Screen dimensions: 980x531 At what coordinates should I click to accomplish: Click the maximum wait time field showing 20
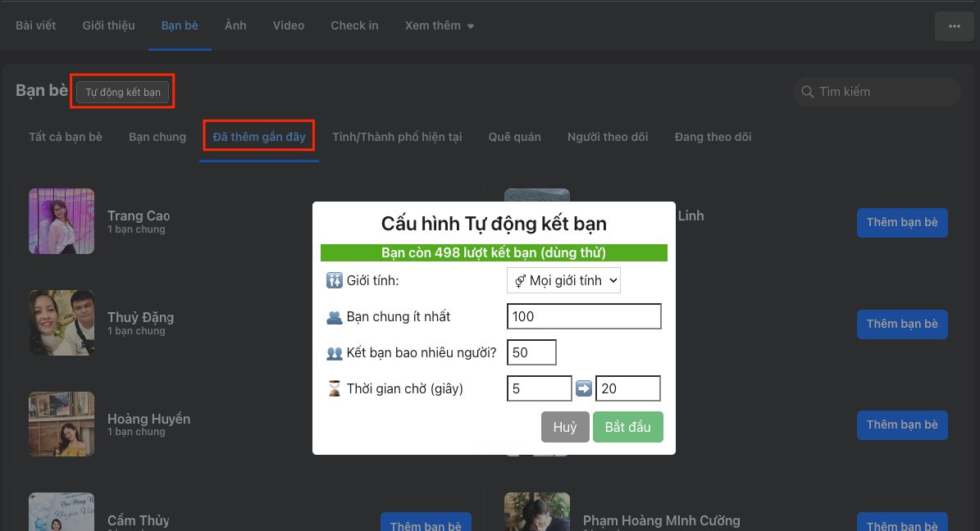click(628, 388)
